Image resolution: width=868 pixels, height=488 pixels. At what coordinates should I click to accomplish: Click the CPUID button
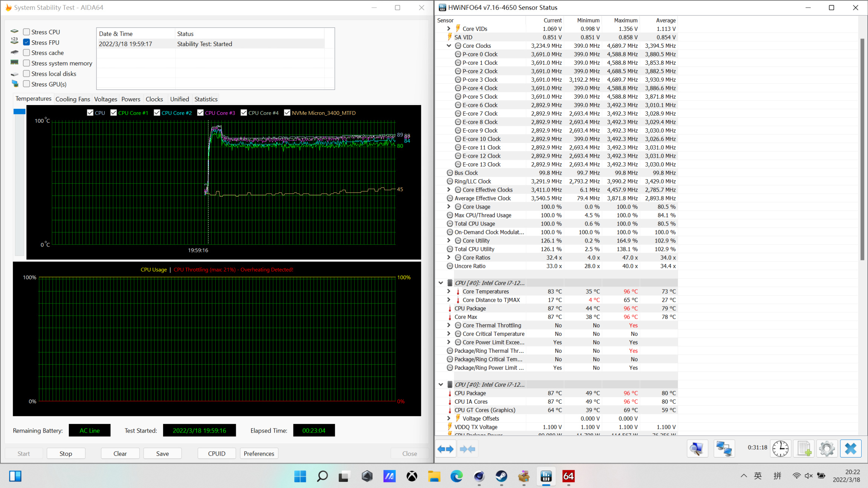coord(217,453)
